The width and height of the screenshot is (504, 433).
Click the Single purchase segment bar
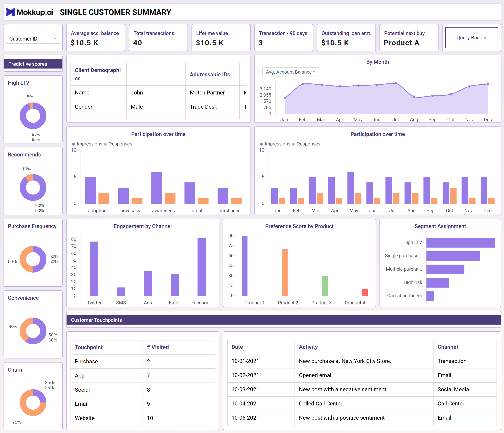tap(453, 256)
